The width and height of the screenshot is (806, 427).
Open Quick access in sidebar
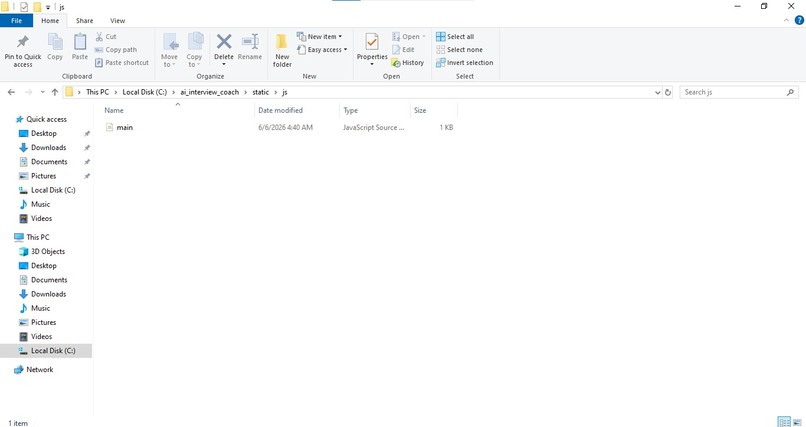click(46, 119)
